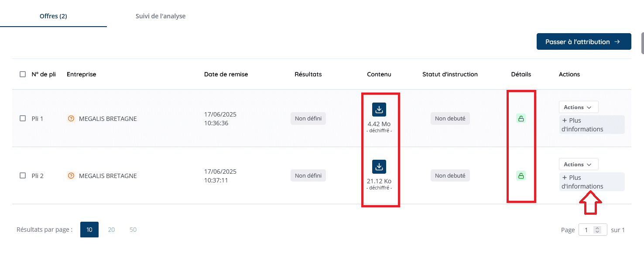Expand Plus d'informations for Pli 2
The image size is (644, 254).
(592, 182)
